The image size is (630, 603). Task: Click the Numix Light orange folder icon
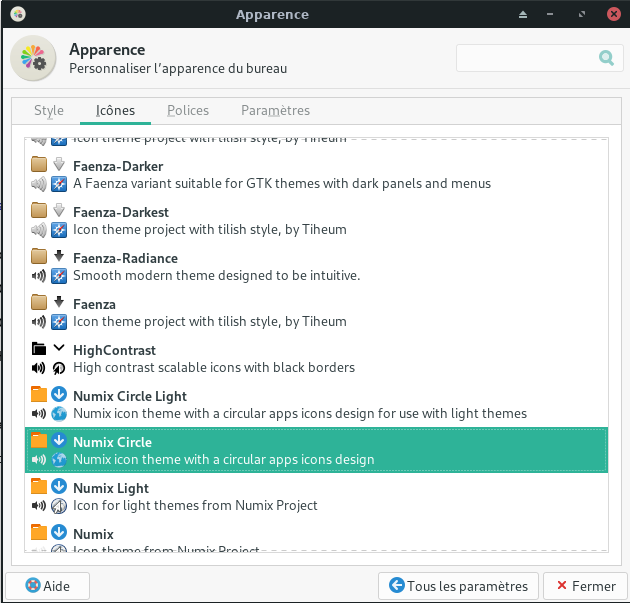click(39, 488)
